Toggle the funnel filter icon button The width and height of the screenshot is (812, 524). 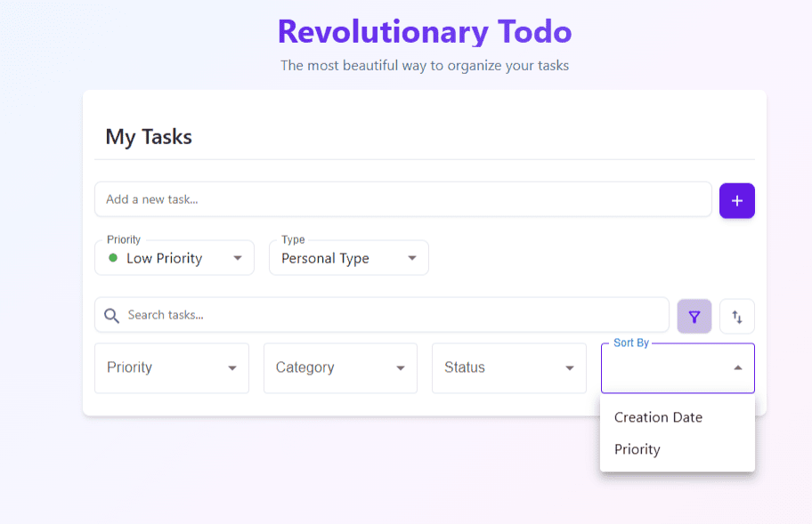(694, 316)
